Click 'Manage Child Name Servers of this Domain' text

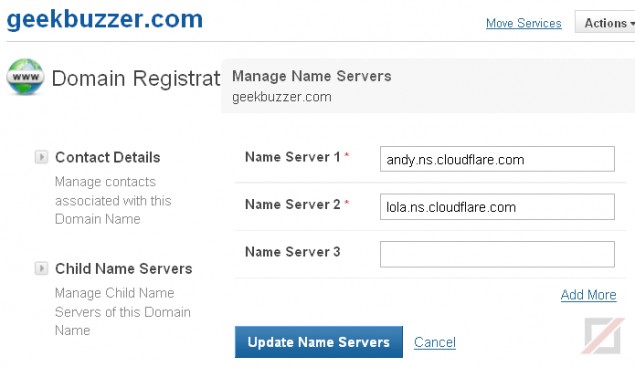(123, 312)
